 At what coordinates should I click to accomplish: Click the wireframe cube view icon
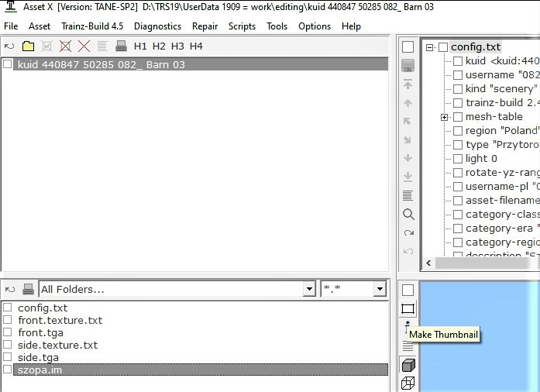[408, 383]
